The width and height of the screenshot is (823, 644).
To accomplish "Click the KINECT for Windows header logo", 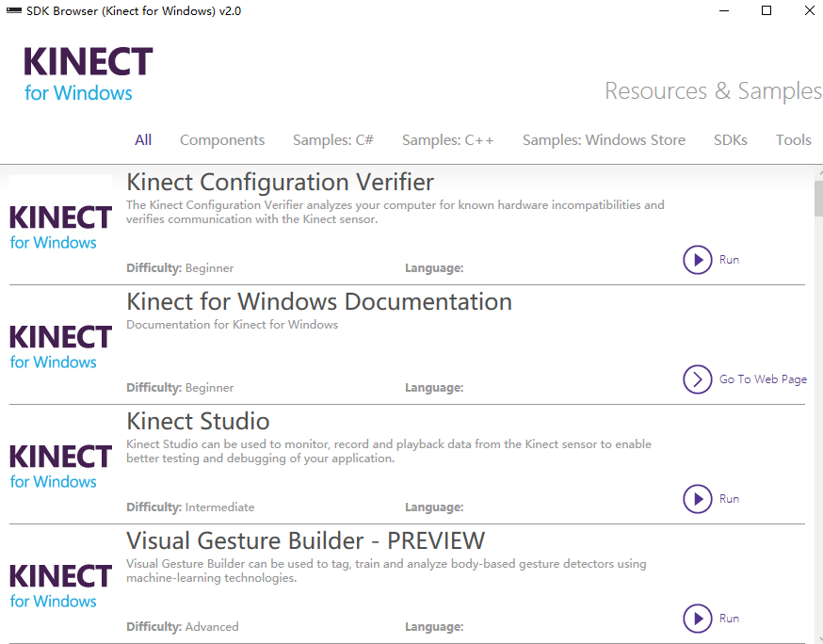I will pos(87,72).
